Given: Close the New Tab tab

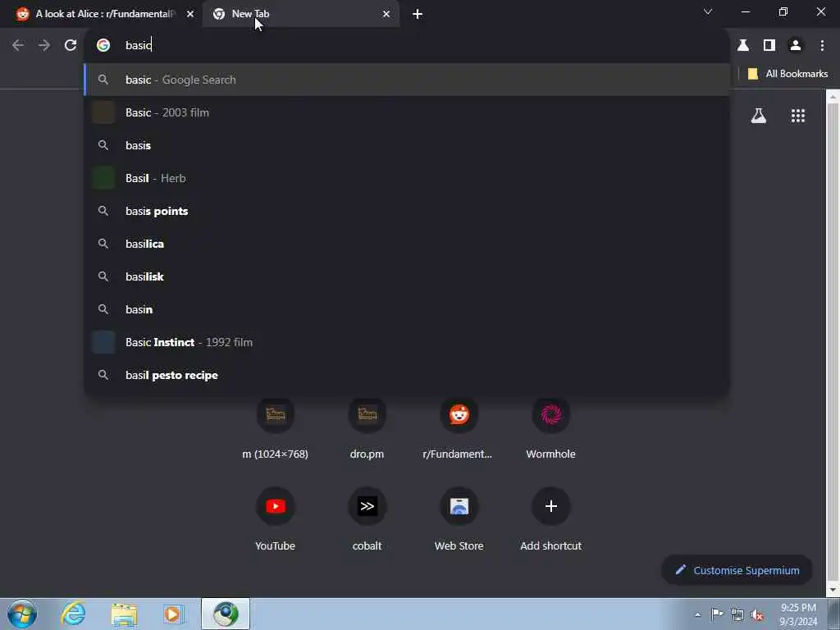Looking at the screenshot, I should [386, 14].
